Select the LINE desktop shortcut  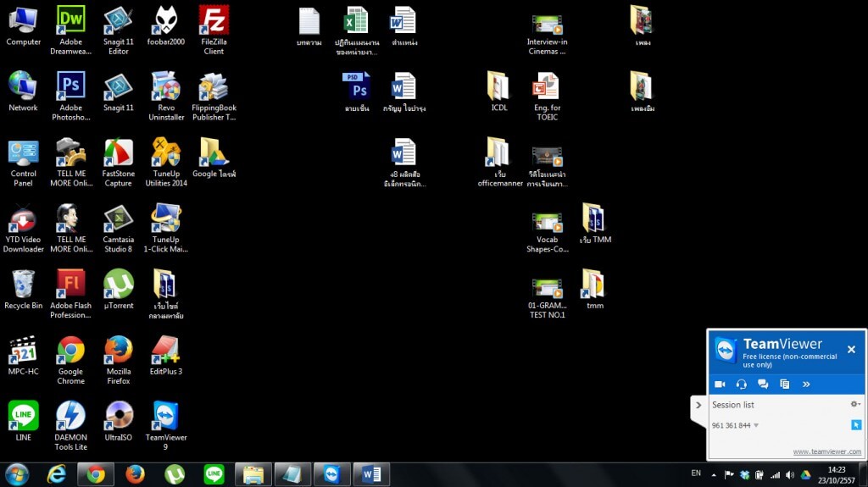tap(23, 421)
